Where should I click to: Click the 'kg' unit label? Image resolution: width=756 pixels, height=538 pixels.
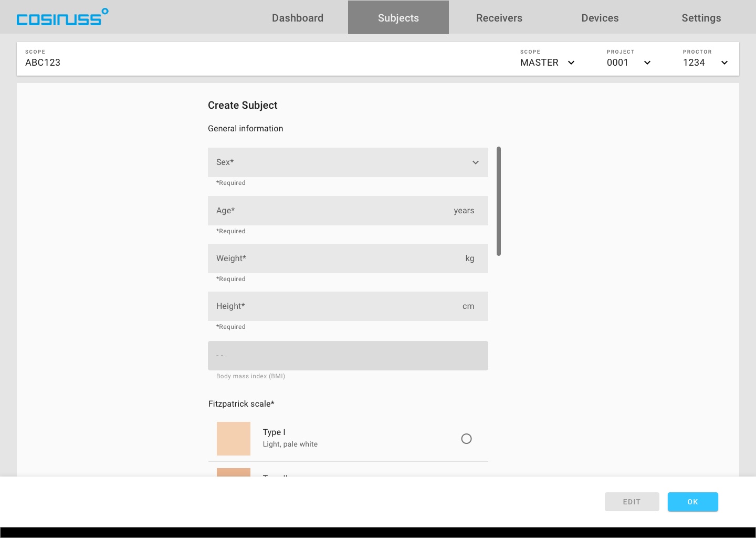click(x=470, y=258)
